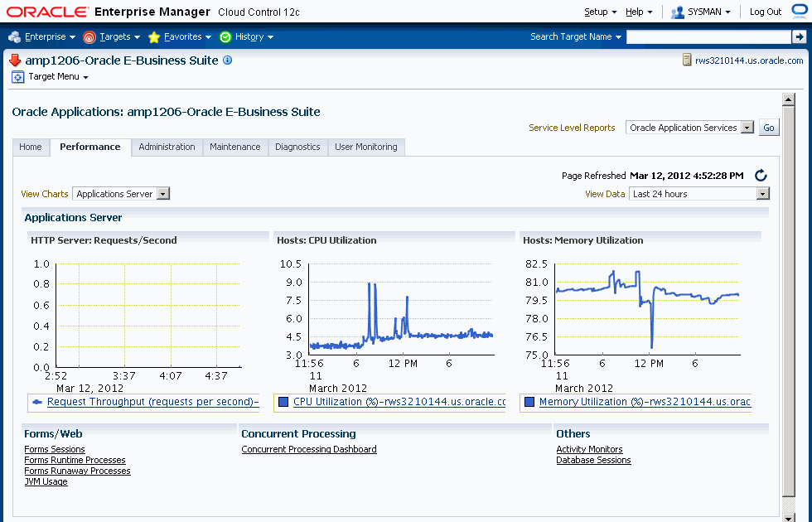Click the search go arrow button
This screenshot has height=522, width=812.
click(799, 36)
